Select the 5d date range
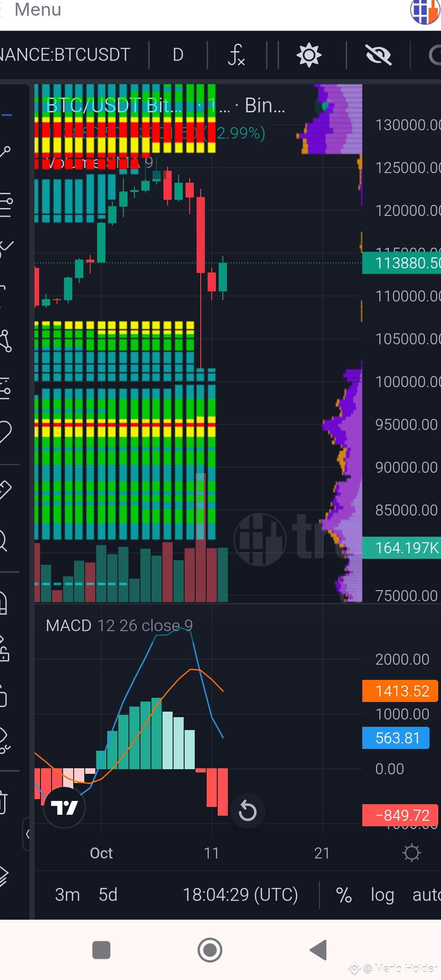441x980 pixels. pos(108,894)
